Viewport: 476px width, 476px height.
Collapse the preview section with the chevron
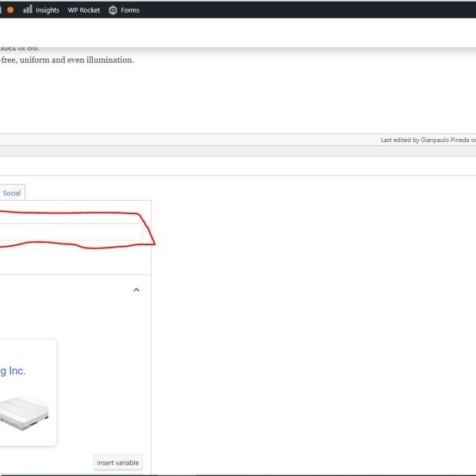click(x=136, y=290)
